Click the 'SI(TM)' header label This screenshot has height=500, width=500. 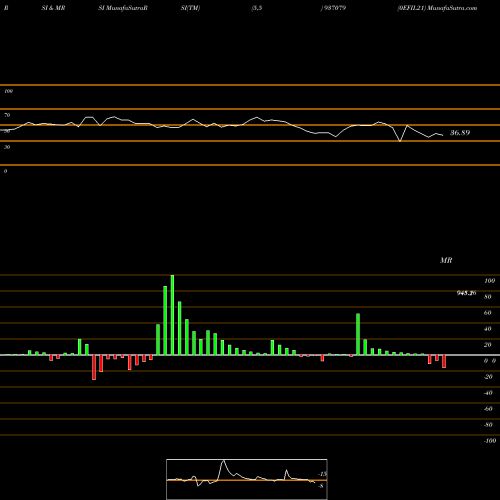(190, 8)
